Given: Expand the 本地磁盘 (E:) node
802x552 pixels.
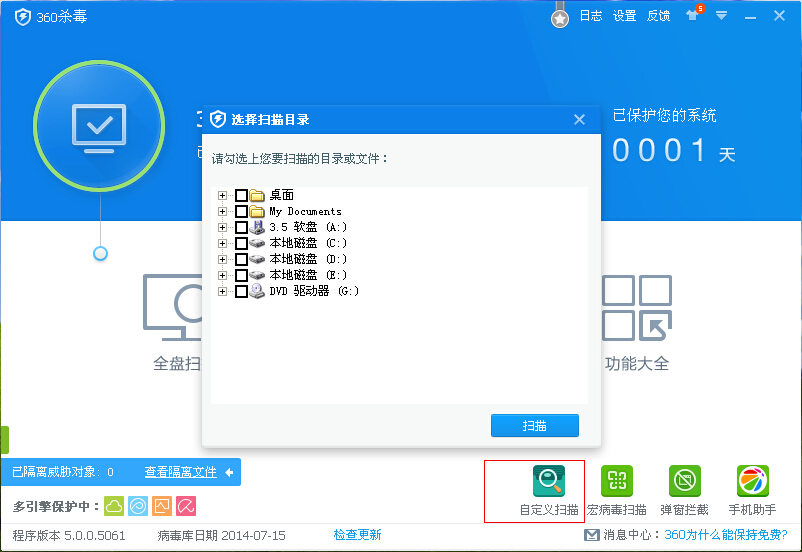Looking at the screenshot, I should [x=222, y=275].
